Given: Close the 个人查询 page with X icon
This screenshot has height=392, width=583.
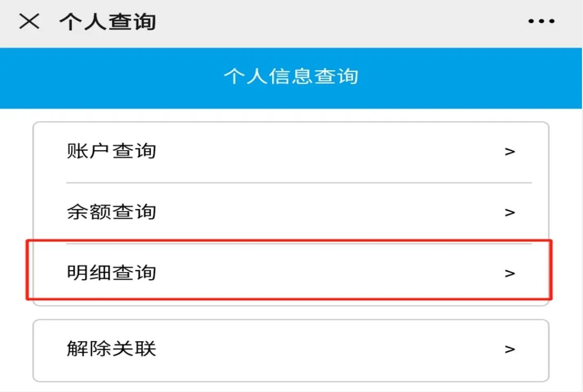Looking at the screenshot, I should point(29,22).
